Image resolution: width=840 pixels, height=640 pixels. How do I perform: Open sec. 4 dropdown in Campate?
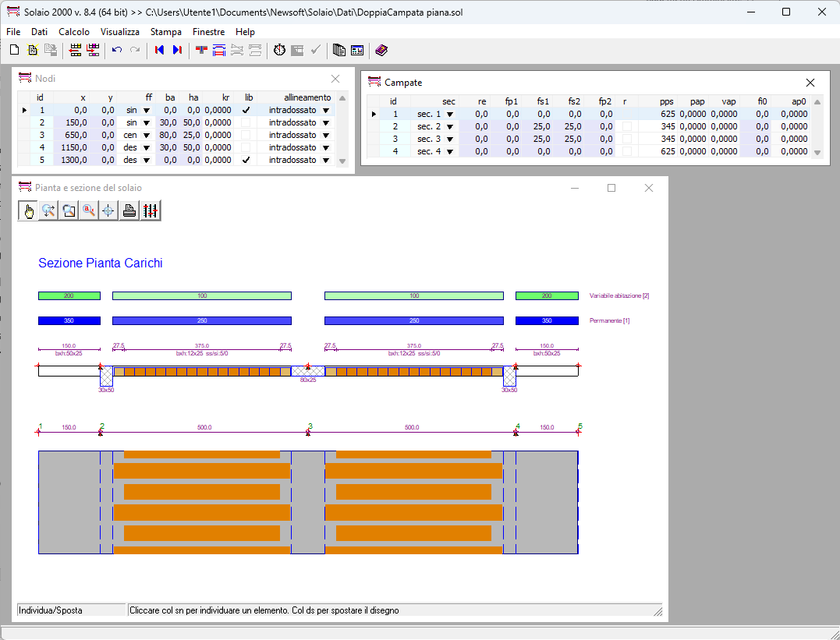pyautogui.click(x=450, y=151)
